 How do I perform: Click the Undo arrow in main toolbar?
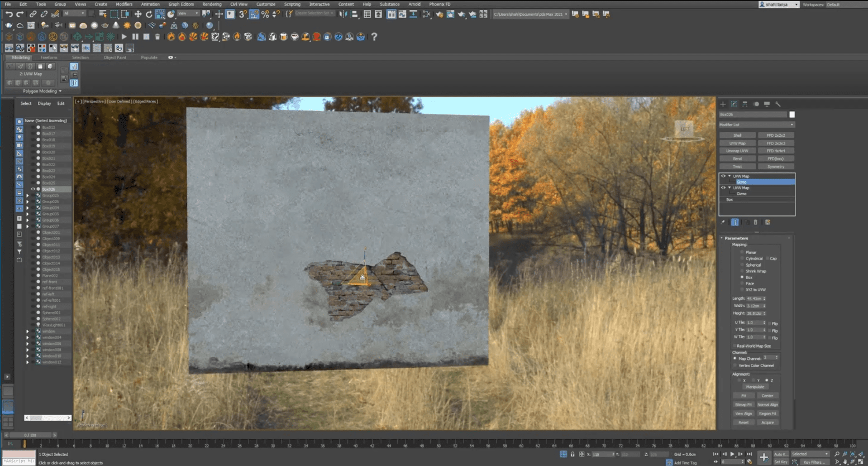click(x=9, y=14)
